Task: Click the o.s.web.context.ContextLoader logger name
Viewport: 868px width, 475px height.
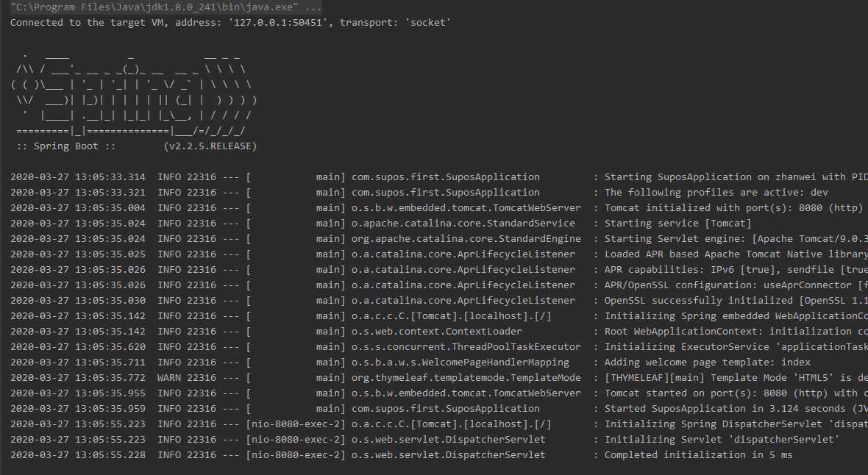Action: 437,332
